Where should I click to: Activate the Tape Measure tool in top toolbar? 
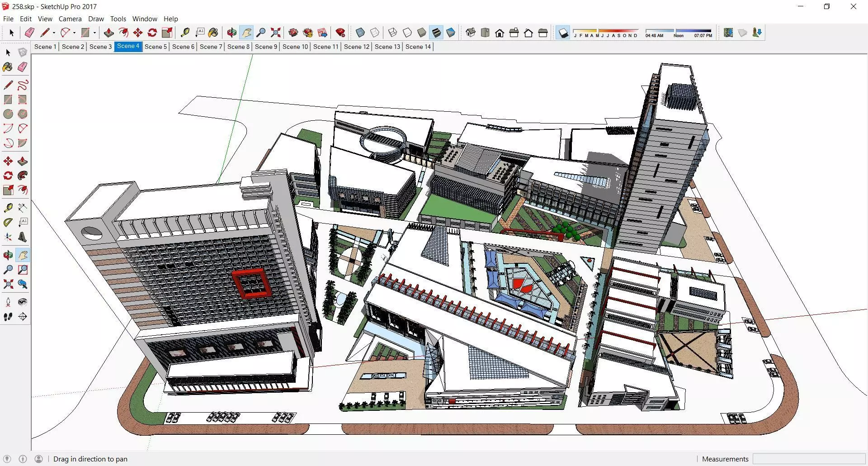185,33
